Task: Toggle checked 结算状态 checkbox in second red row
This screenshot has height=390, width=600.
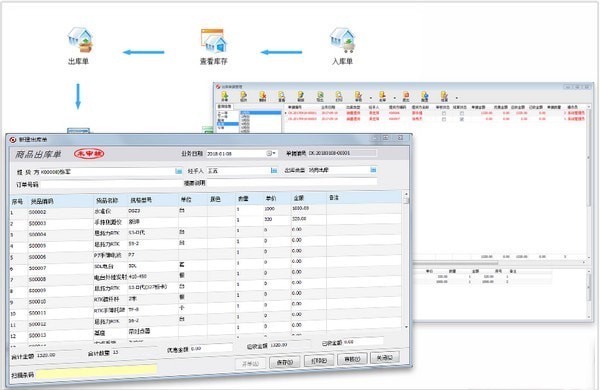Action: tap(462, 119)
